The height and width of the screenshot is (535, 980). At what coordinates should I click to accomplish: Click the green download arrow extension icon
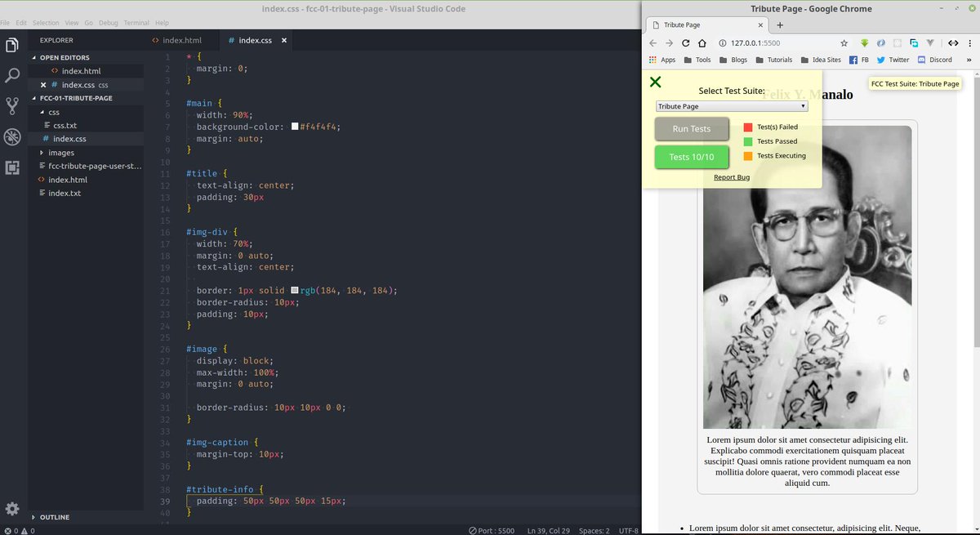point(864,43)
